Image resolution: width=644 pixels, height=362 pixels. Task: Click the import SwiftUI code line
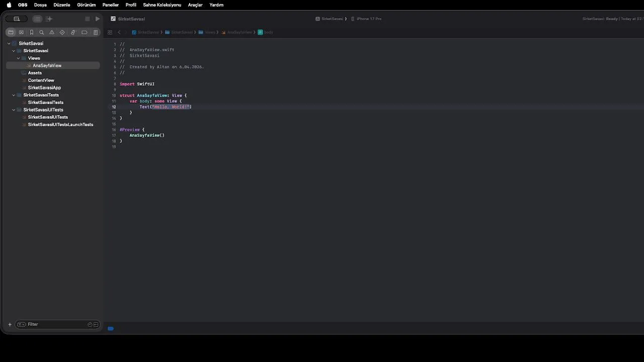(137, 84)
